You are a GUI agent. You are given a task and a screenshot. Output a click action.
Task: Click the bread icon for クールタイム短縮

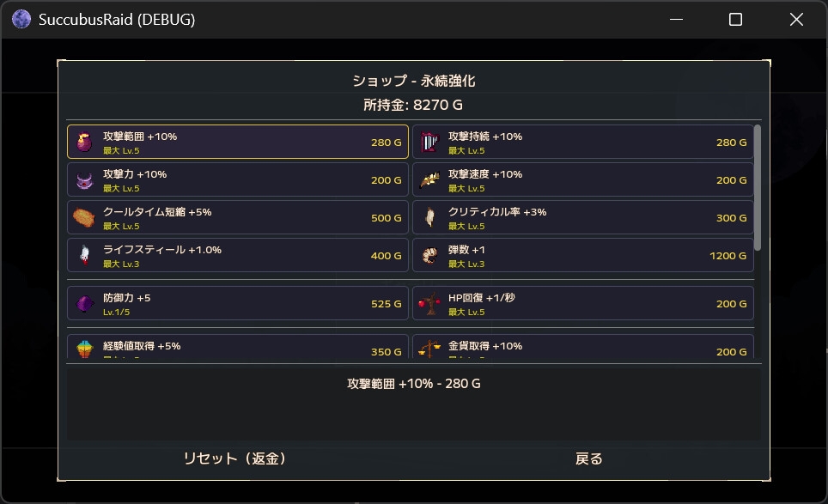coord(84,217)
